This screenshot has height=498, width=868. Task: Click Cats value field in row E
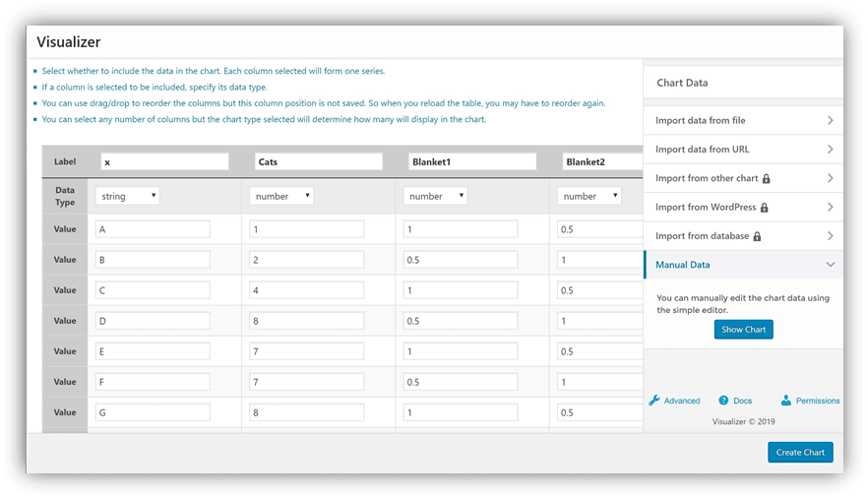click(306, 350)
